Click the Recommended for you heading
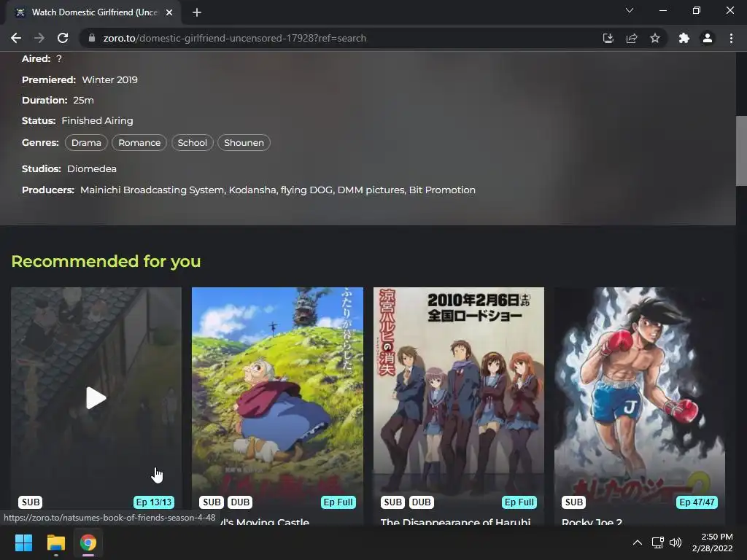This screenshot has width=747, height=560. point(107,261)
